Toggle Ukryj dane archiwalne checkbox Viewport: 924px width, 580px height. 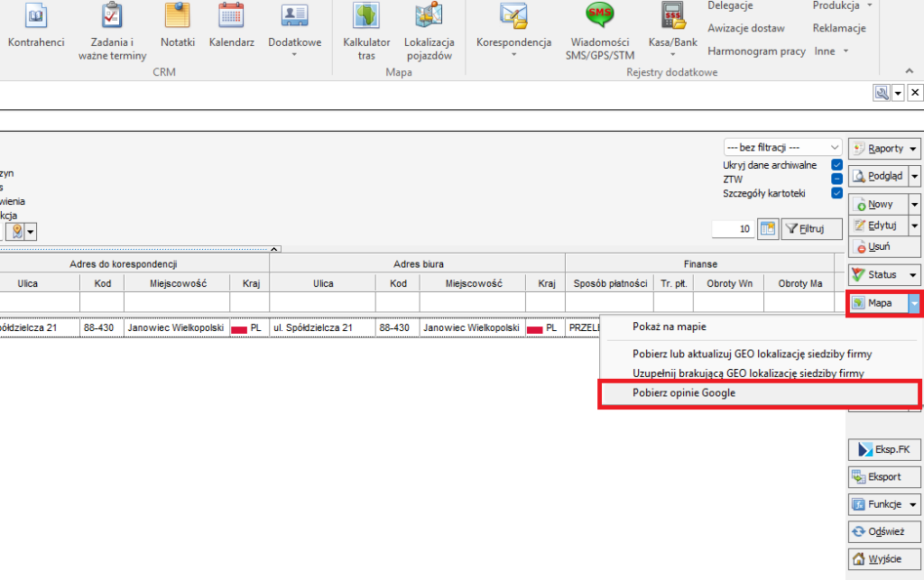pos(836,165)
